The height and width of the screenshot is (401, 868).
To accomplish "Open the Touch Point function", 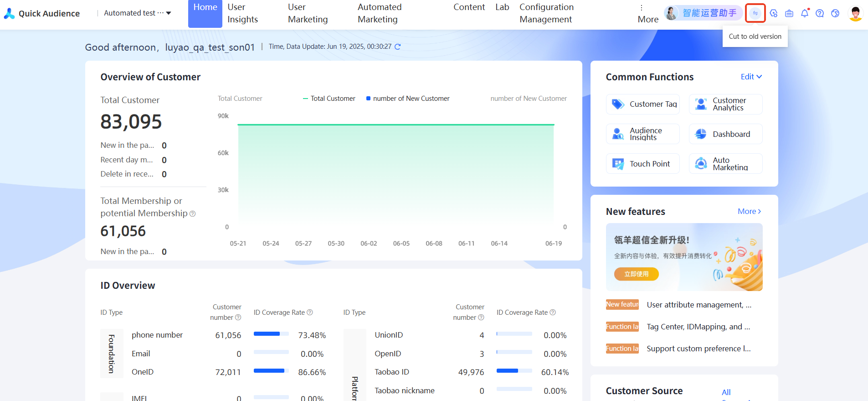I will [643, 164].
